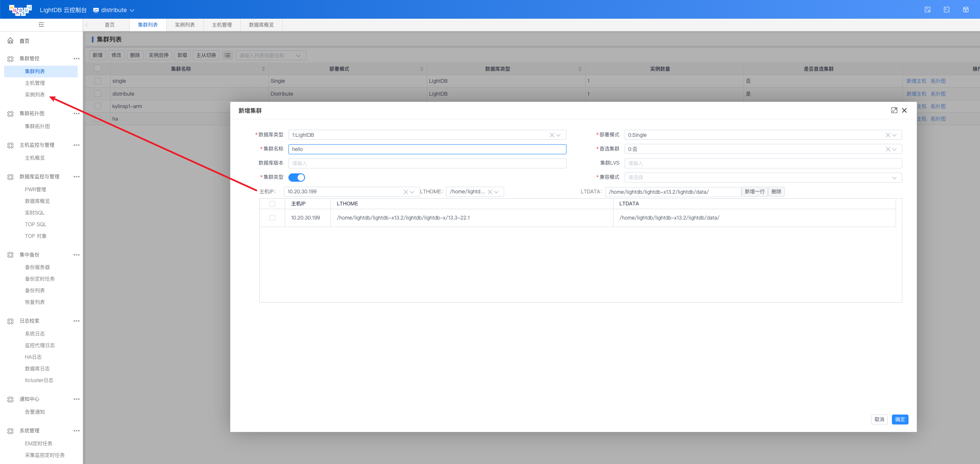Viewport: 980px width, 464px height.
Task: Open the 主机监控与管理 more options dots
Action: pos(76,145)
